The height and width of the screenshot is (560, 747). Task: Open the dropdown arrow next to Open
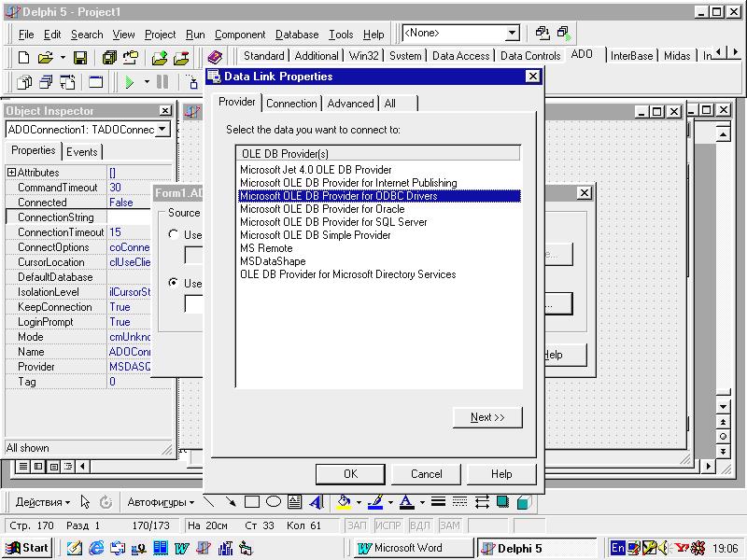coord(63,58)
